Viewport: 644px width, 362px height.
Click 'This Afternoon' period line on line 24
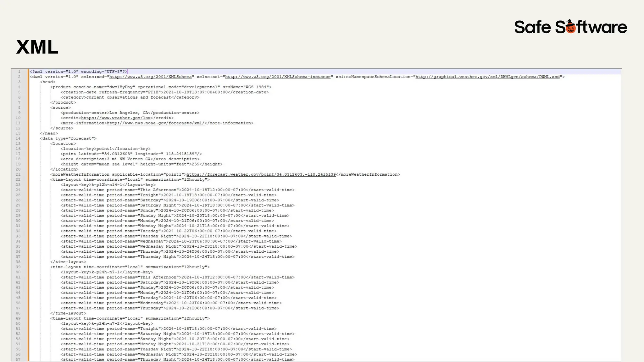[x=177, y=190]
